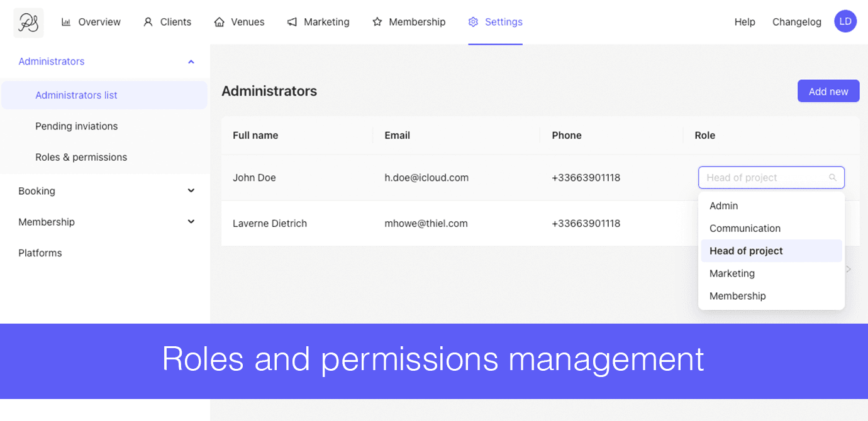Open the Membership top navigation tab
This screenshot has width=868, height=421.
(409, 22)
